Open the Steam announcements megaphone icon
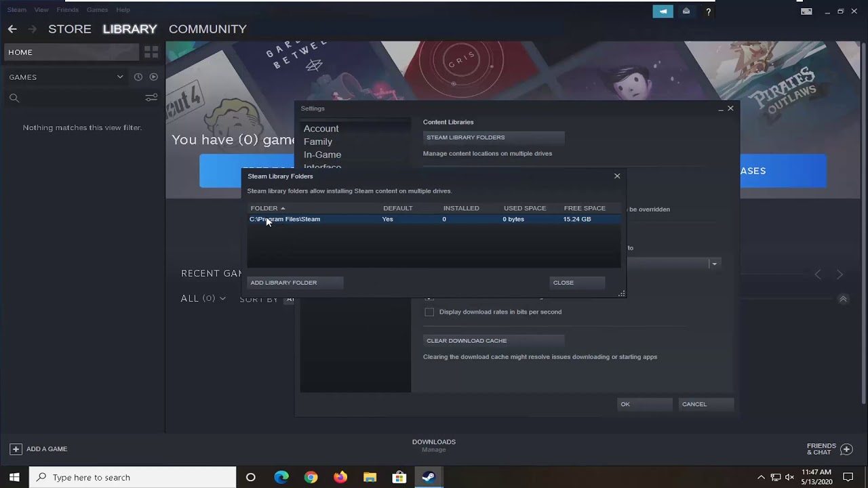This screenshot has width=868, height=488. (663, 12)
